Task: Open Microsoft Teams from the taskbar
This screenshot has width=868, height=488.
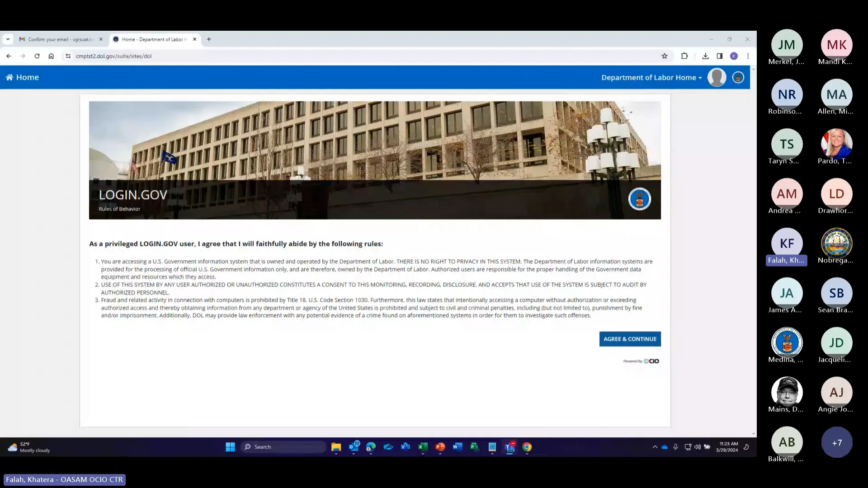Action: 510,447
